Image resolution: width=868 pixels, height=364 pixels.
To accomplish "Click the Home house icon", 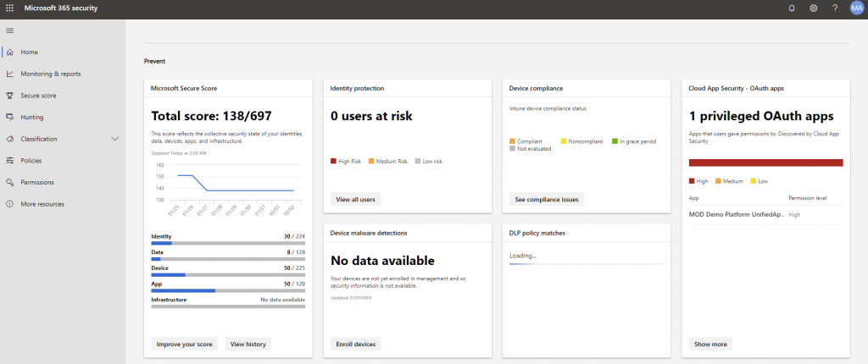I will point(9,52).
